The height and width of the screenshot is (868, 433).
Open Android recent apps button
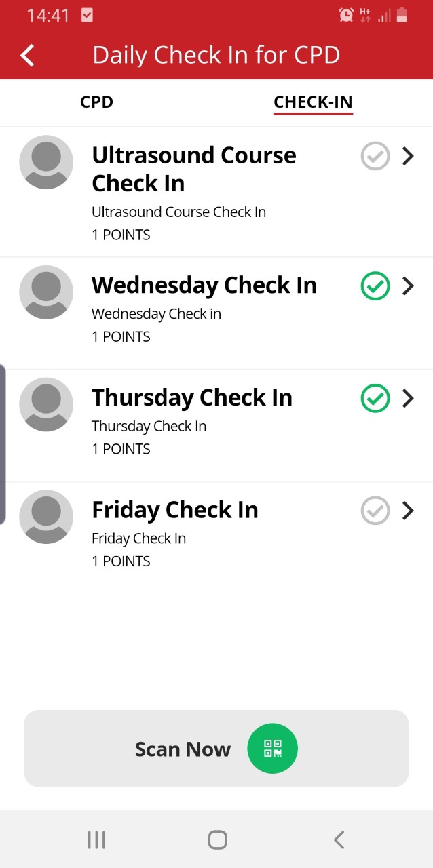click(x=96, y=840)
